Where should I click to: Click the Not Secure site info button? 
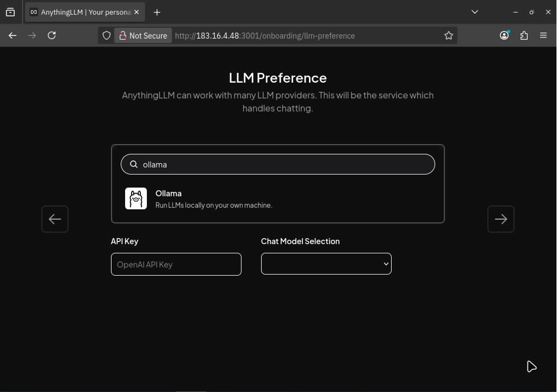[143, 35]
